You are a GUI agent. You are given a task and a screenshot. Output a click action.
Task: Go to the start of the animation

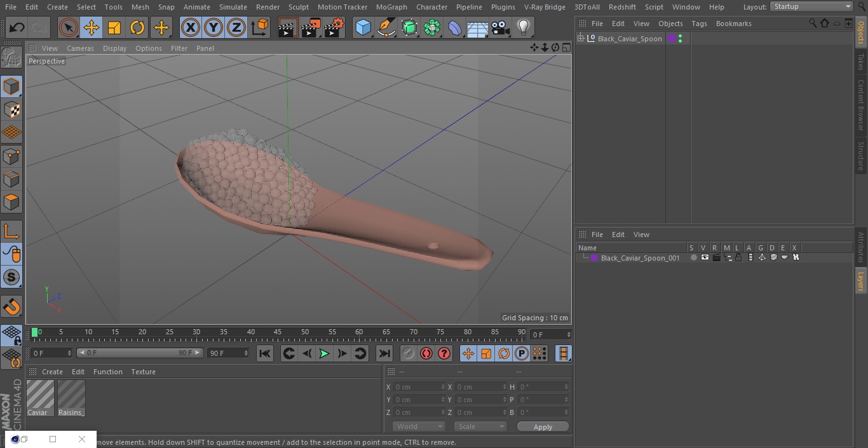[265, 353]
